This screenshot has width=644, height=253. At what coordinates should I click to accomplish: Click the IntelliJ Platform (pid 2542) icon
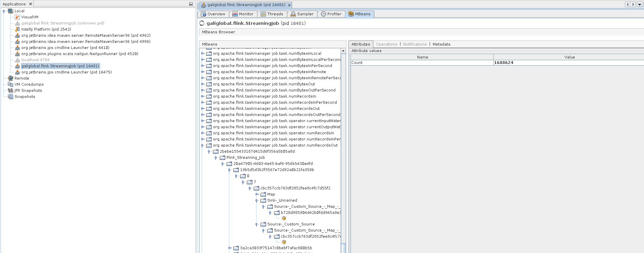(17, 29)
